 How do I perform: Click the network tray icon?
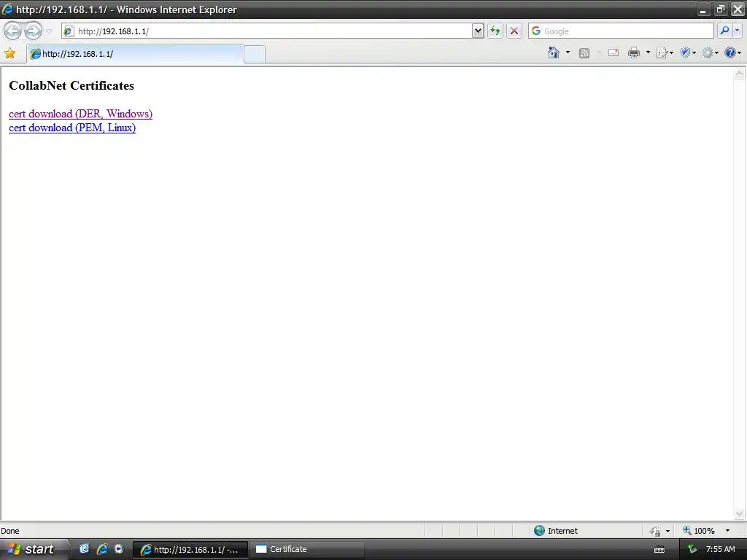click(693, 550)
